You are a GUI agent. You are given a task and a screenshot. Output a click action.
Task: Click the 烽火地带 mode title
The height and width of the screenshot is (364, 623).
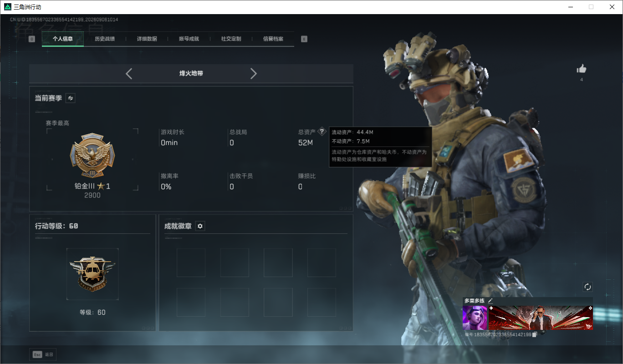click(x=191, y=73)
